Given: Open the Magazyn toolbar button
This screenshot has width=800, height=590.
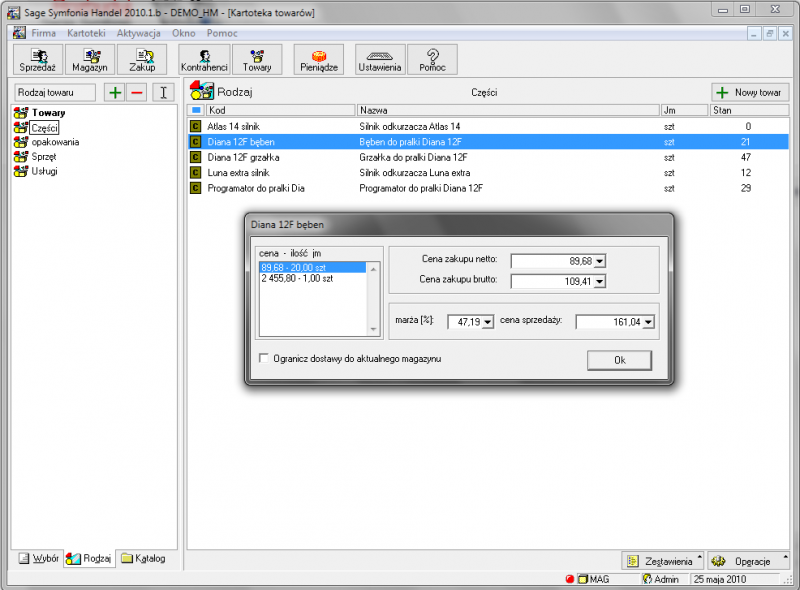Looking at the screenshot, I should tap(90, 60).
